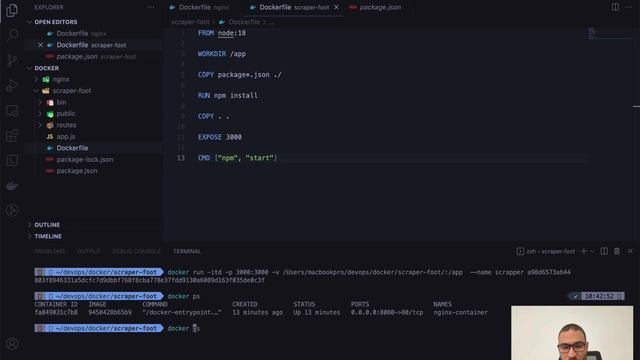This screenshot has height=360, width=640.
Task: Close the Dockerfile scraper-foot editor tab
Action: coord(336,7)
